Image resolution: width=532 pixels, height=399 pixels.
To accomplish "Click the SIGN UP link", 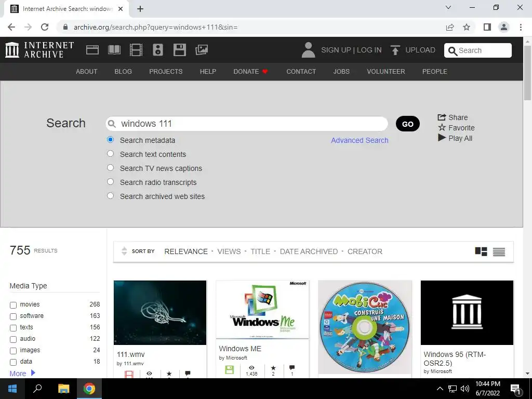I will tap(336, 50).
